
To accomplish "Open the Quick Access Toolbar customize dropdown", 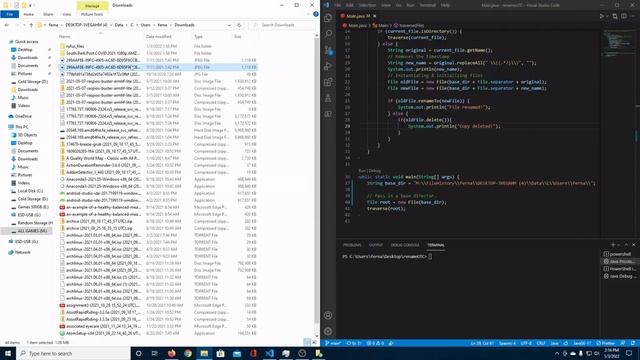I will click(31, 5).
